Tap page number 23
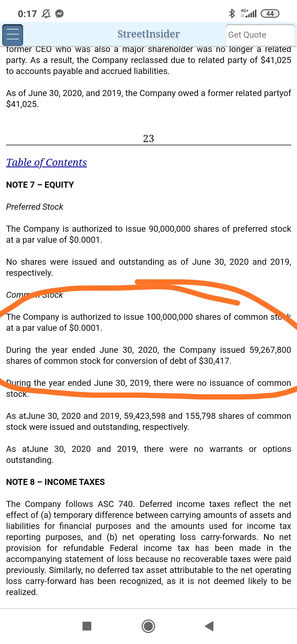Image resolution: width=297 pixels, height=644 pixels. click(148, 138)
